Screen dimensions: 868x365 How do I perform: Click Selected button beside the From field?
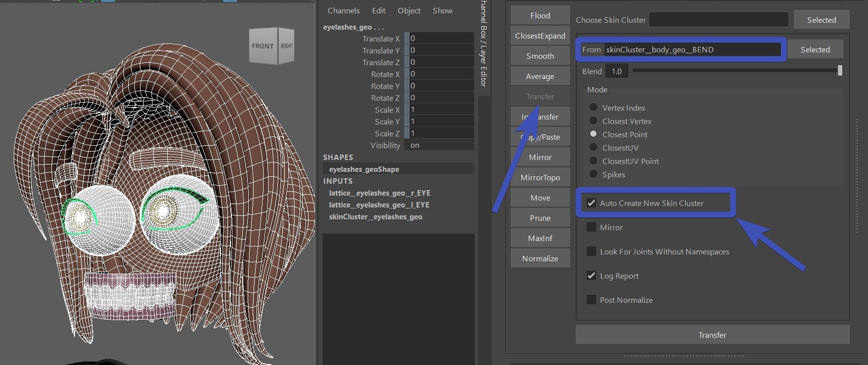click(x=815, y=49)
